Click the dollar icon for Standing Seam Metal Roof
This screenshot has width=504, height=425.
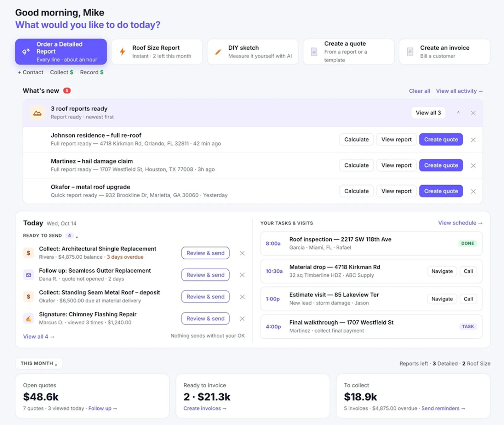[x=29, y=296]
